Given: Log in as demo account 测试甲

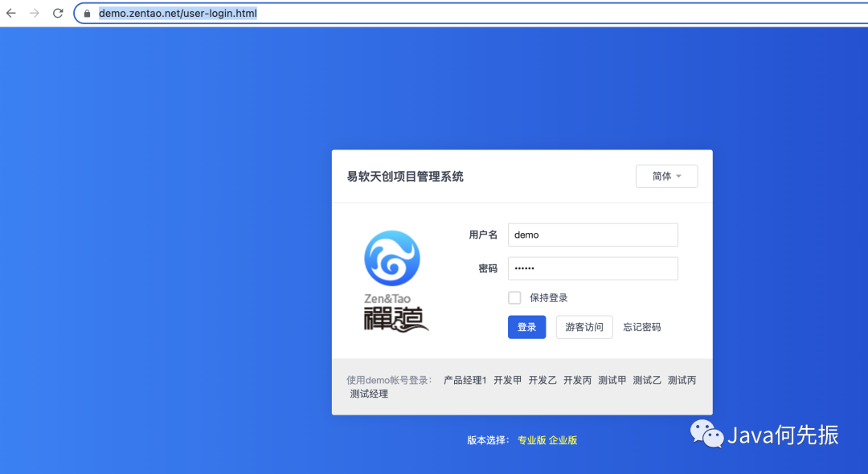Looking at the screenshot, I should 612,381.
